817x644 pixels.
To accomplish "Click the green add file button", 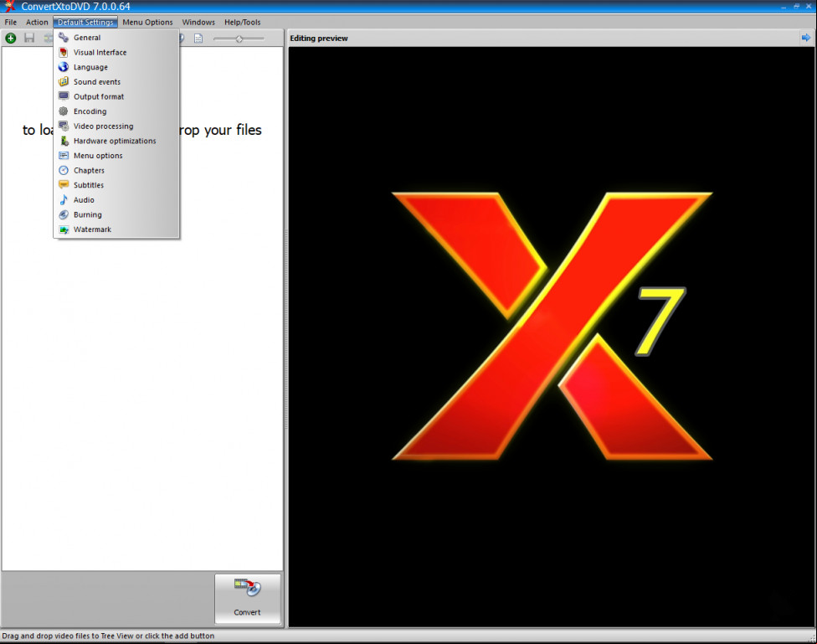I will [x=10, y=38].
